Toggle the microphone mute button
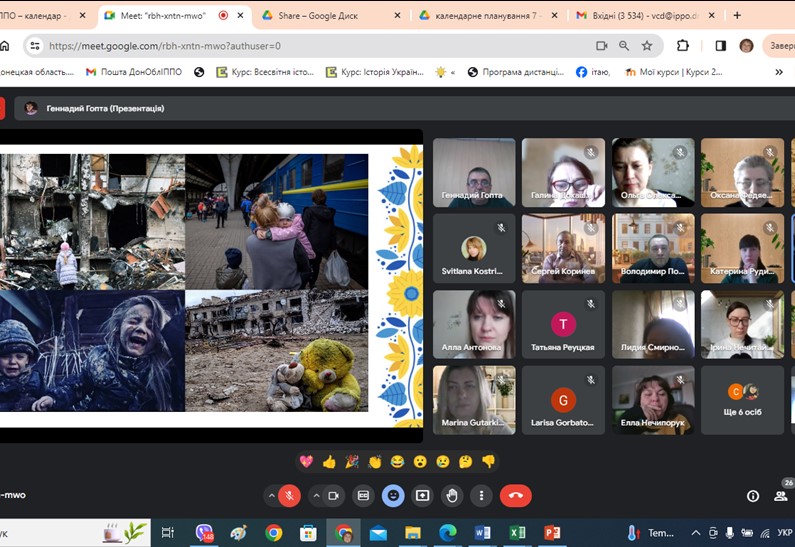Image resolution: width=795 pixels, height=547 pixels. coord(288,495)
